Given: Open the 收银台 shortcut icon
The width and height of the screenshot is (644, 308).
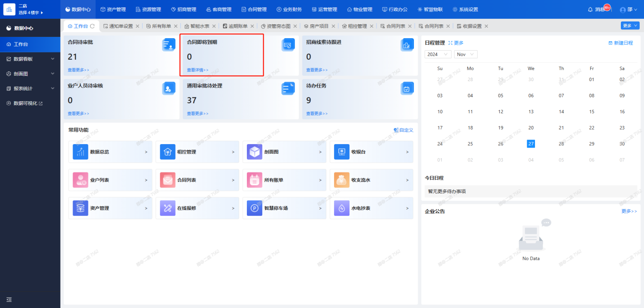Looking at the screenshot, I should click(x=342, y=152).
